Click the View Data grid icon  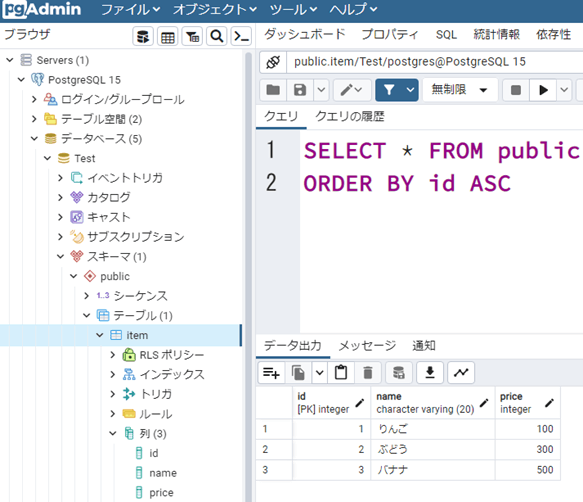click(x=168, y=36)
